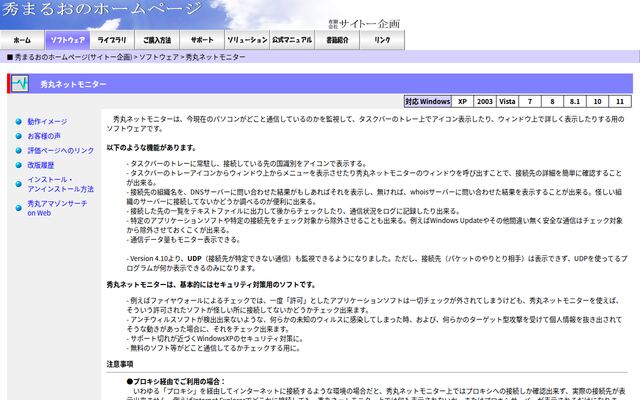Click the Vista cell in compatibility table
The width and height of the screenshot is (640, 400).
coord(507,102)
